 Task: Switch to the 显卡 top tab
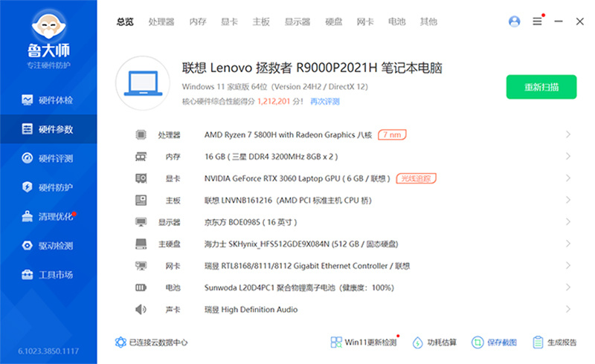(229, 22)
